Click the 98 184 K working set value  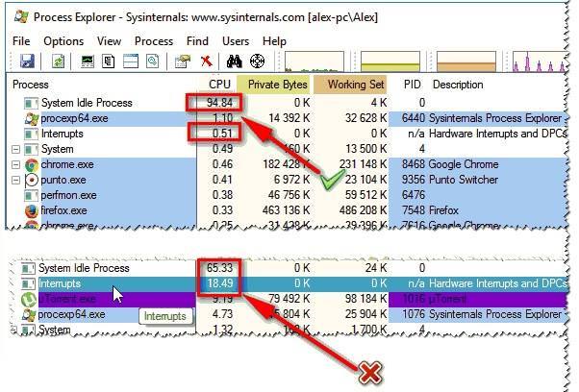(x=365, y=299)
